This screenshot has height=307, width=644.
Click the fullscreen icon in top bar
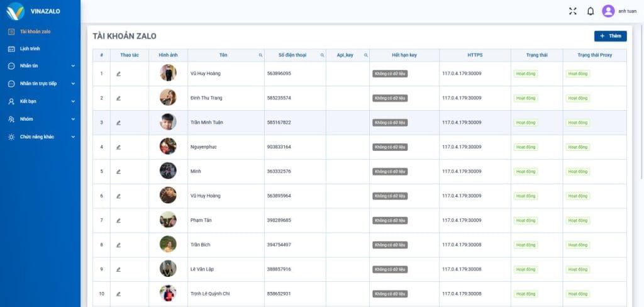pos(572,11)
